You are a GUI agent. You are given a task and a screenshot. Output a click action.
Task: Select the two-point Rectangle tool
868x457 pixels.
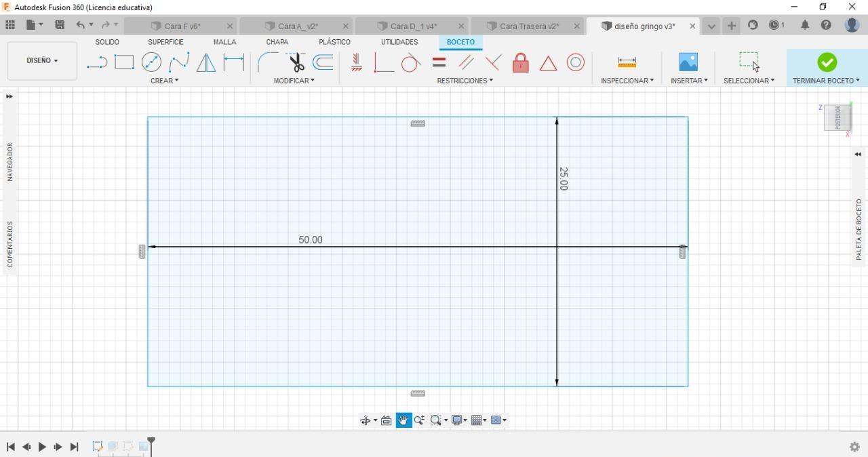coord(124,62)
